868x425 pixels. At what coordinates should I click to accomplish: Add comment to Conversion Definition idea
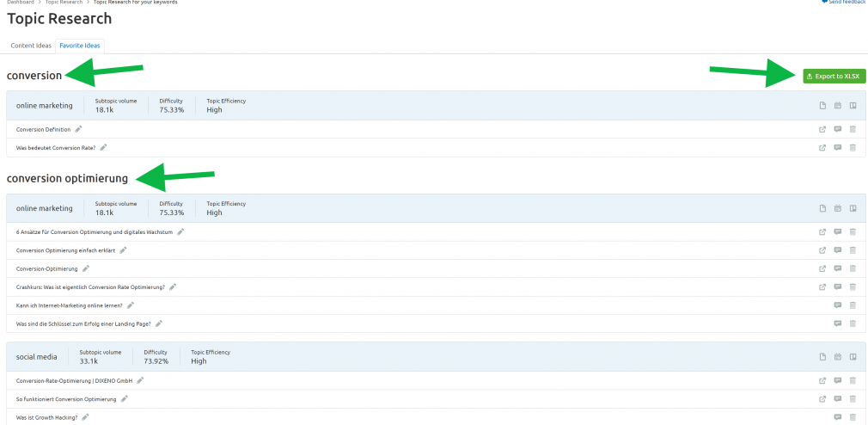tap(838, 129)
